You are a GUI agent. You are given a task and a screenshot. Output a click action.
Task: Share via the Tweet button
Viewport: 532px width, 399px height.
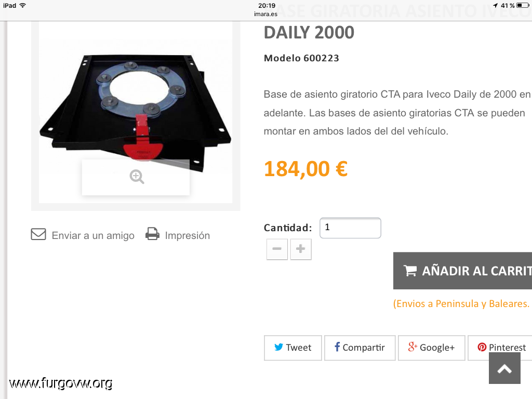(293, 348)
